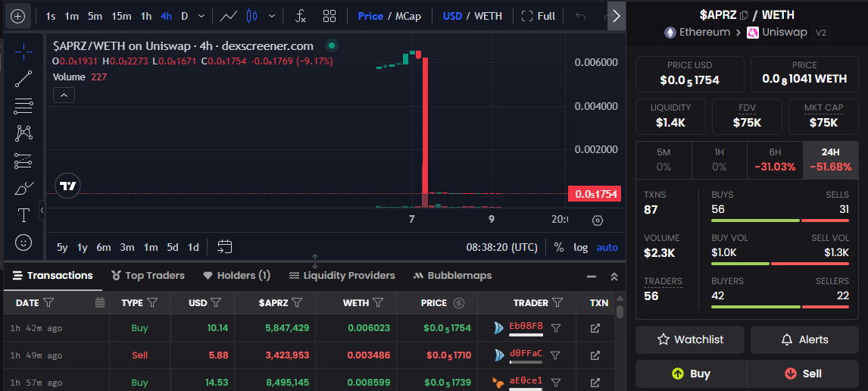Screen dimensions: 868x391
Task: Select the 4h timeframe
Action: [166, 16]
